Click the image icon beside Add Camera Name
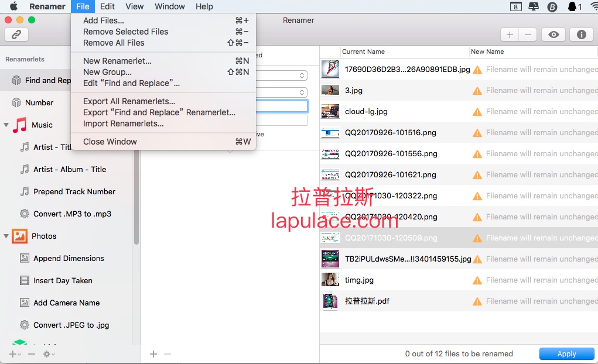The image size is (598, 364). coord(25,303)
